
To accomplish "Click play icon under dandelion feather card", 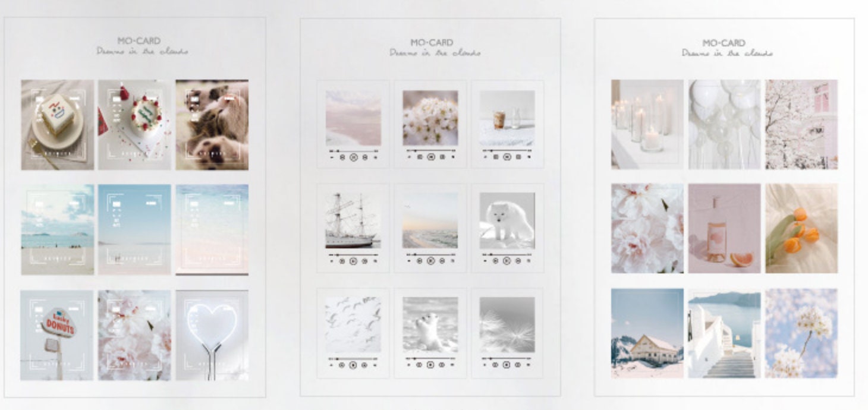I will [507, 365].
